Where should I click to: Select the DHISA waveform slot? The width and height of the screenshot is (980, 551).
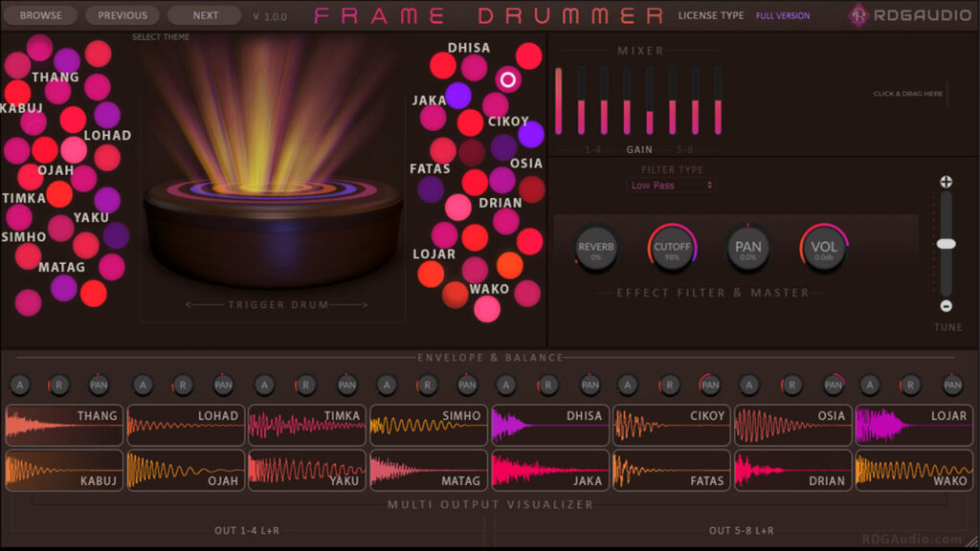pos(550,425)
